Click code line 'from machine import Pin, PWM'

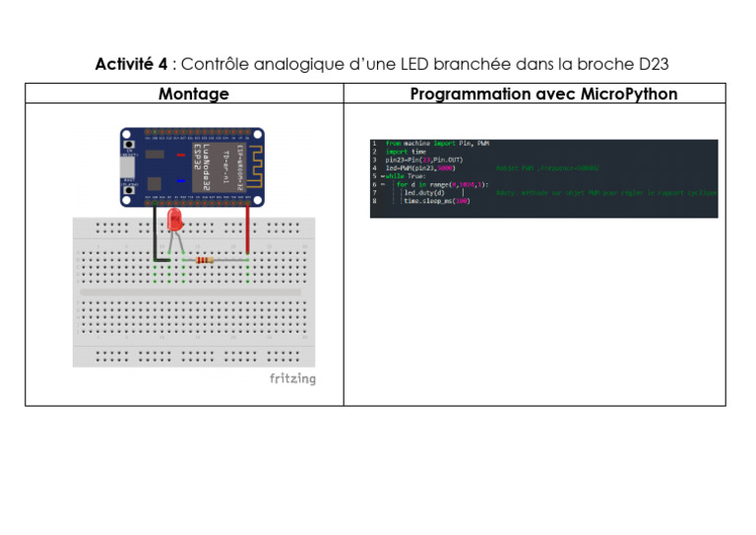437,143
